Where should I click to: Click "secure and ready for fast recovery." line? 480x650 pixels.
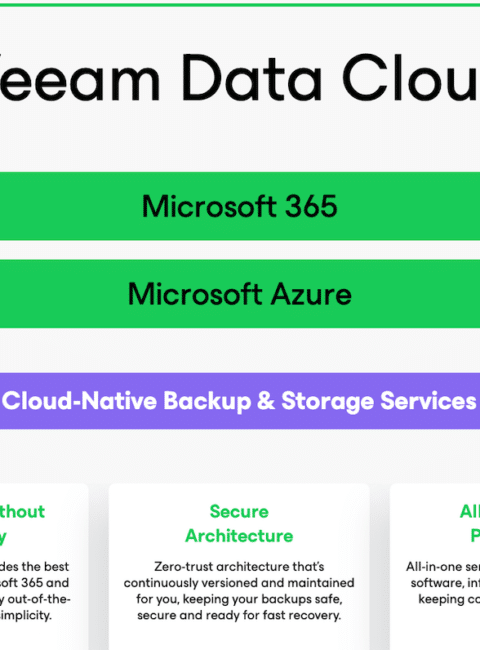point(239,615)
